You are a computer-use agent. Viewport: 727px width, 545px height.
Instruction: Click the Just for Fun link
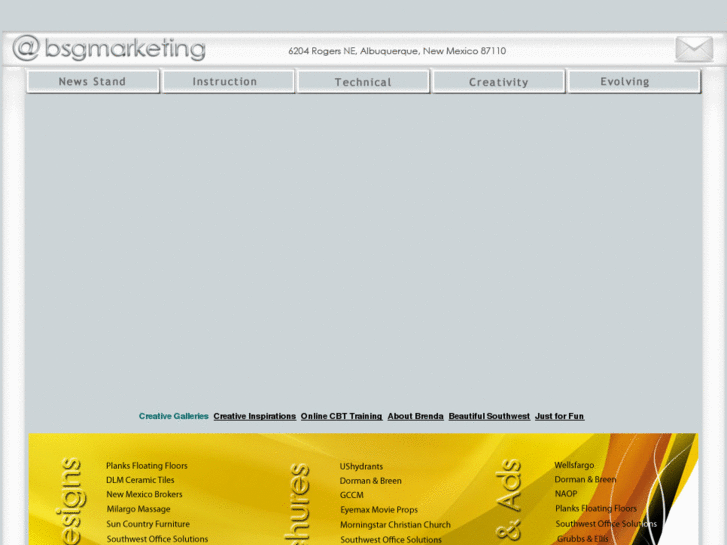tap(560, 416)
